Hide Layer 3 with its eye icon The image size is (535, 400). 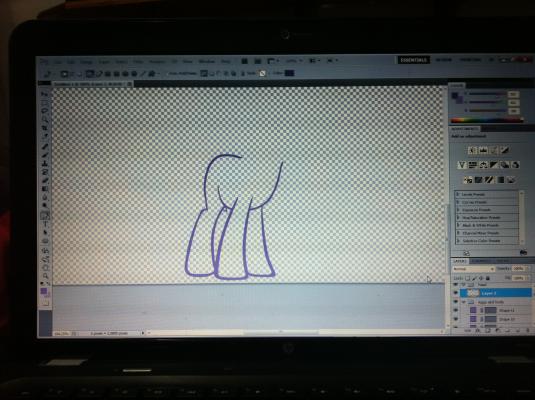click(456, 293)
